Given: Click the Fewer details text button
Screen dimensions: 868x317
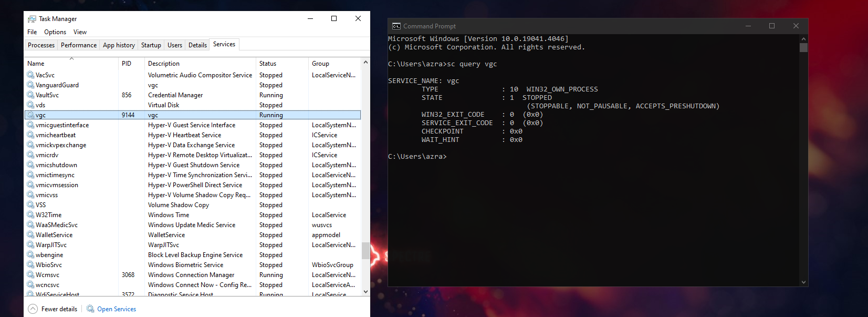Looking at the screenshot, I should (59, 309).
